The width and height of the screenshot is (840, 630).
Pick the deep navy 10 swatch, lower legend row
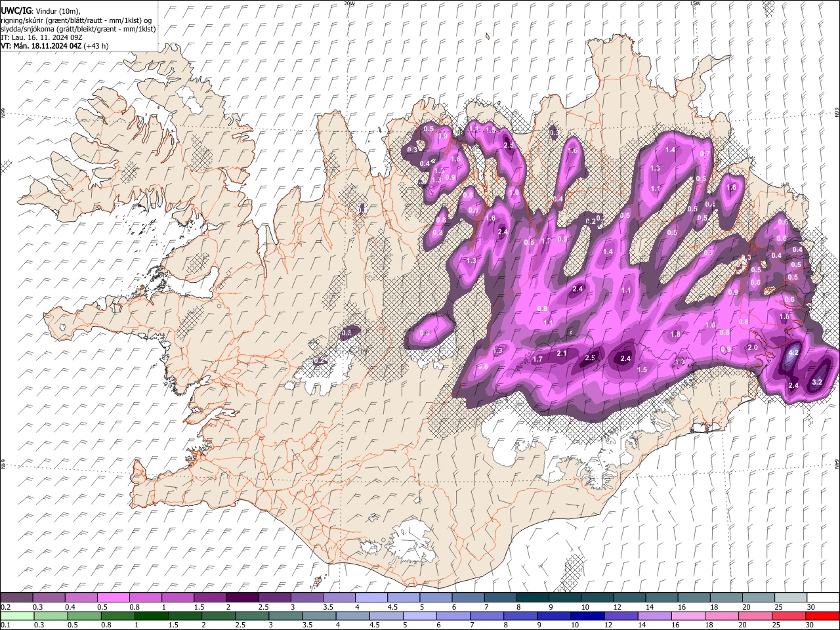[587, 616]
